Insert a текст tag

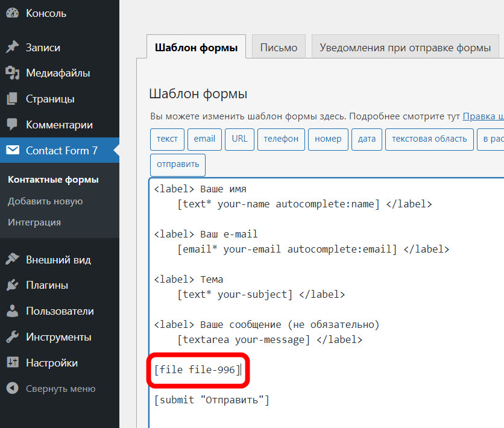point(167,139)
